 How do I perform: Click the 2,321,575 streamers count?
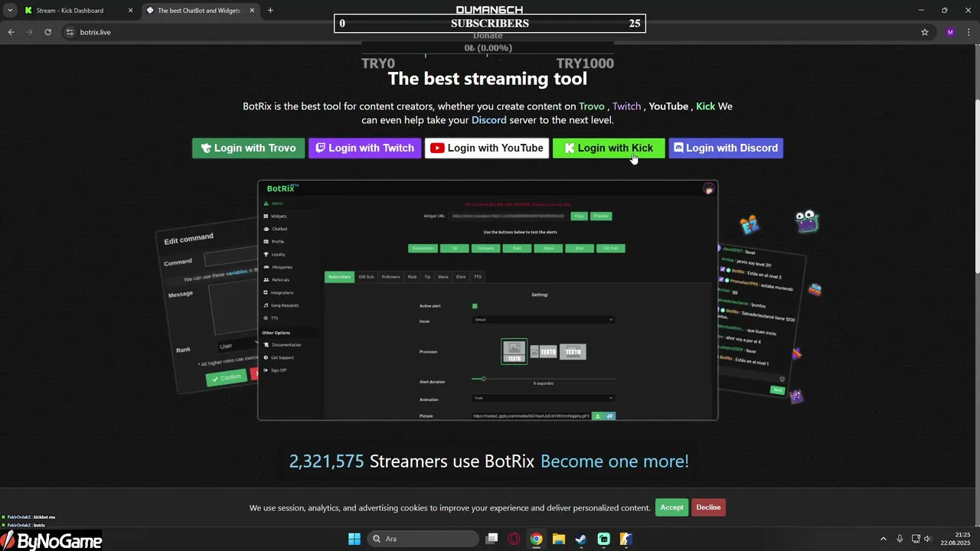click(326, 461)
